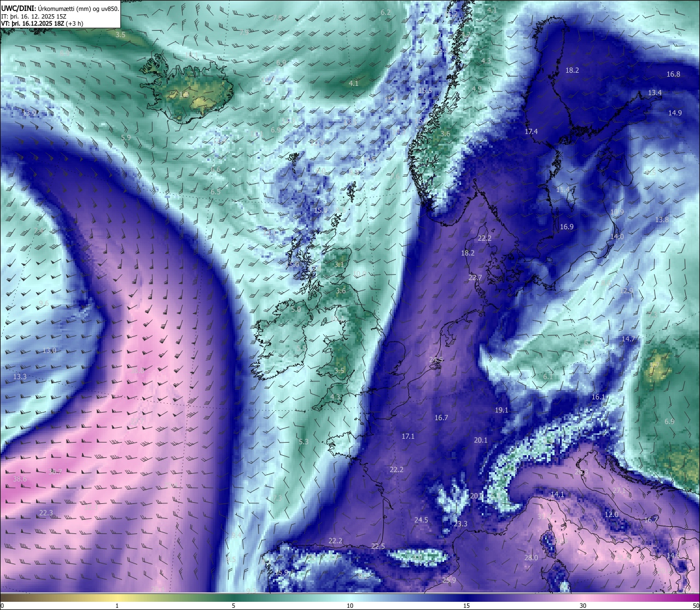700x610 pixels.
Task: Click the '10' tick on the color scale
Action: pyautogui.click(x=350, y=606)
